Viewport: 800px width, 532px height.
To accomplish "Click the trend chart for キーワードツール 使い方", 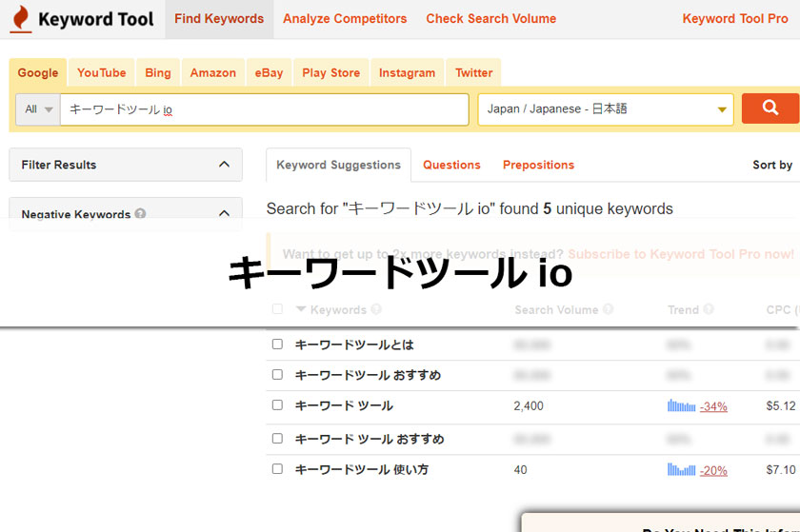I will click(681, 470).
